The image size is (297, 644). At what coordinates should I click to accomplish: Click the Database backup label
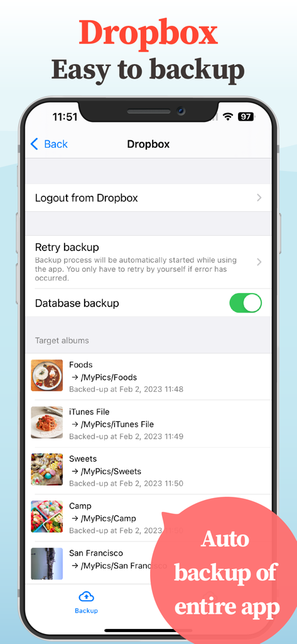[x=77, y=303]
